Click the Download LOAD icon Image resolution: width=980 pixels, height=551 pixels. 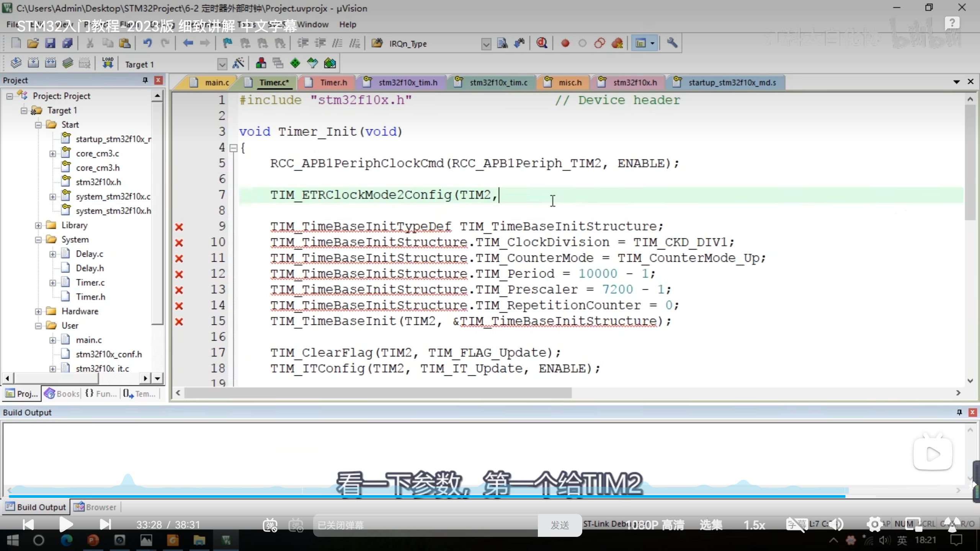coord(108,63)
